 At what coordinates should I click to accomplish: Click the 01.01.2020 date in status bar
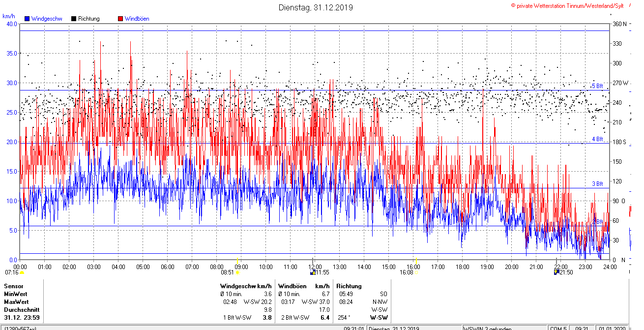click(611, 328)
